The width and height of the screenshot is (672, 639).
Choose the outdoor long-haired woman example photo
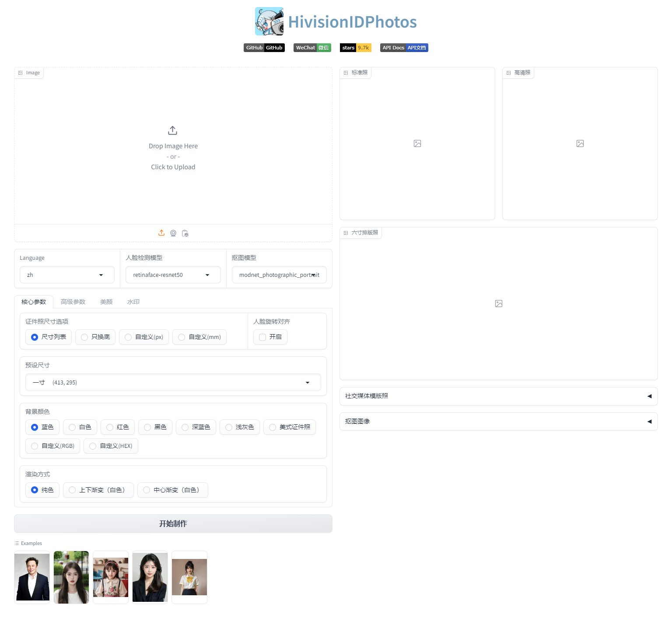[71, 577]
